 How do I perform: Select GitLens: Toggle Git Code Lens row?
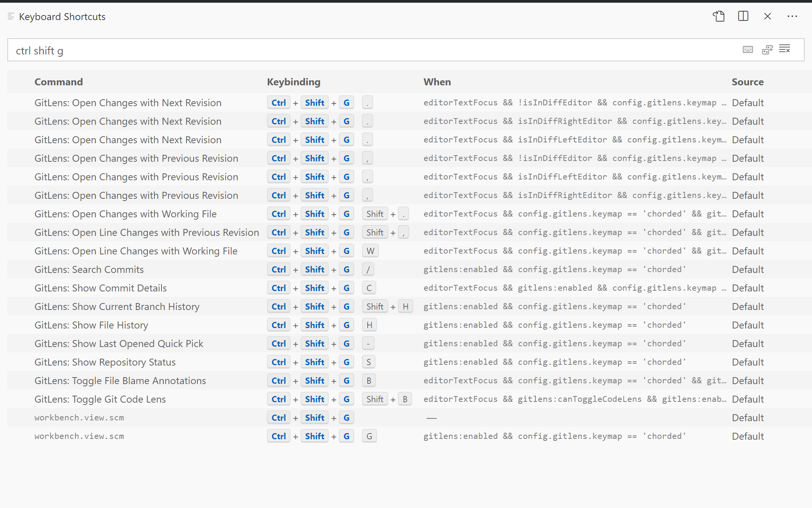tap(100, 399)
